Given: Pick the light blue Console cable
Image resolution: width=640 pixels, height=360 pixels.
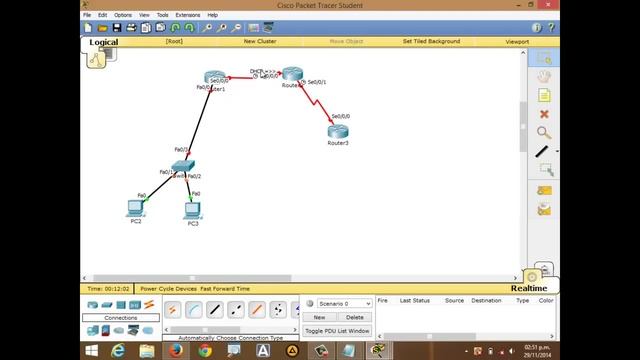Looking at the screenshot, I should pos(193,310).
